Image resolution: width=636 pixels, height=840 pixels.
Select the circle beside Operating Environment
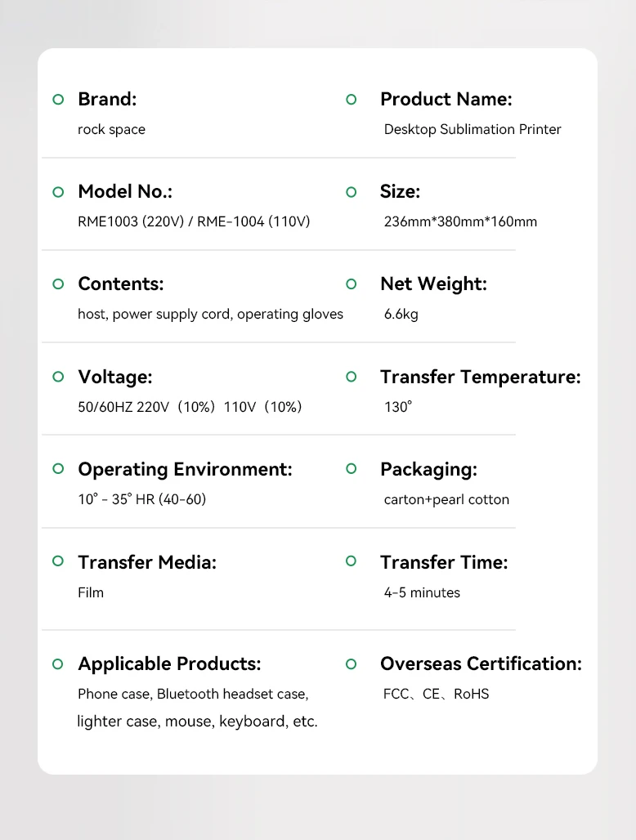pyautogui.click(x=58, y=469)
